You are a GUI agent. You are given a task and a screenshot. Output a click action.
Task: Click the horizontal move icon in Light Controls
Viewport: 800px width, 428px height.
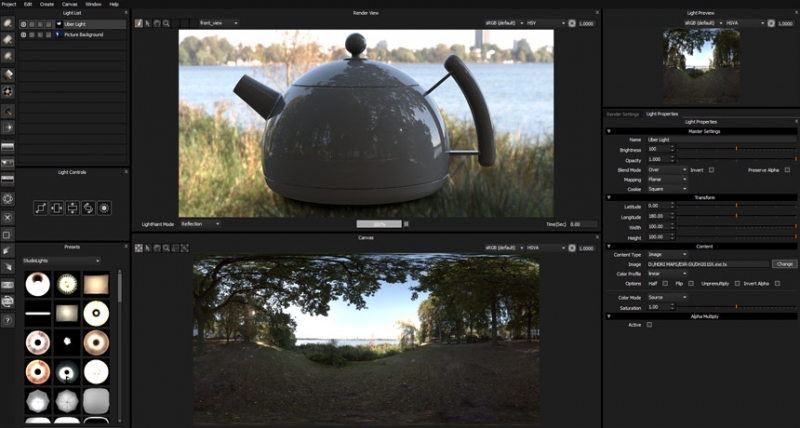coord(57,208)
